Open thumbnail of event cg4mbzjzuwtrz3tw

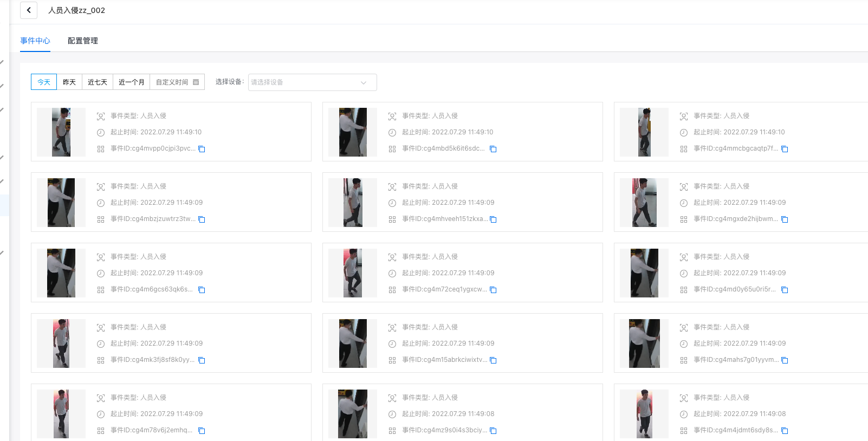[61, 203]
